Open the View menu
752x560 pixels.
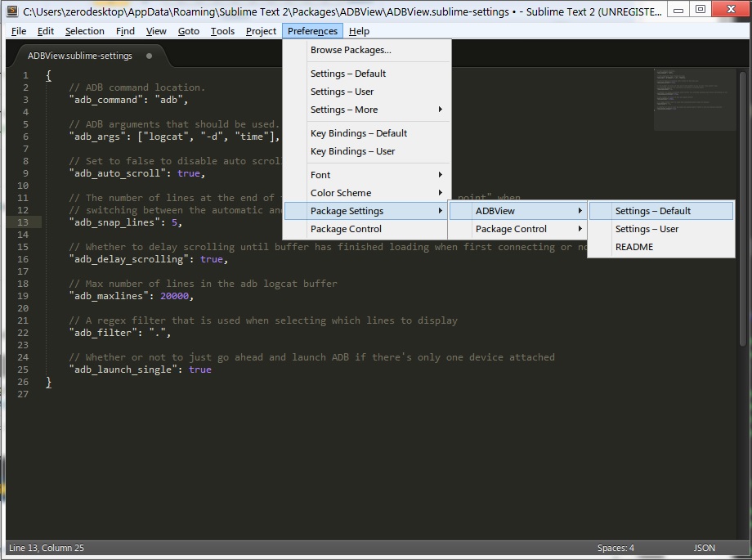tap(156, 31)
